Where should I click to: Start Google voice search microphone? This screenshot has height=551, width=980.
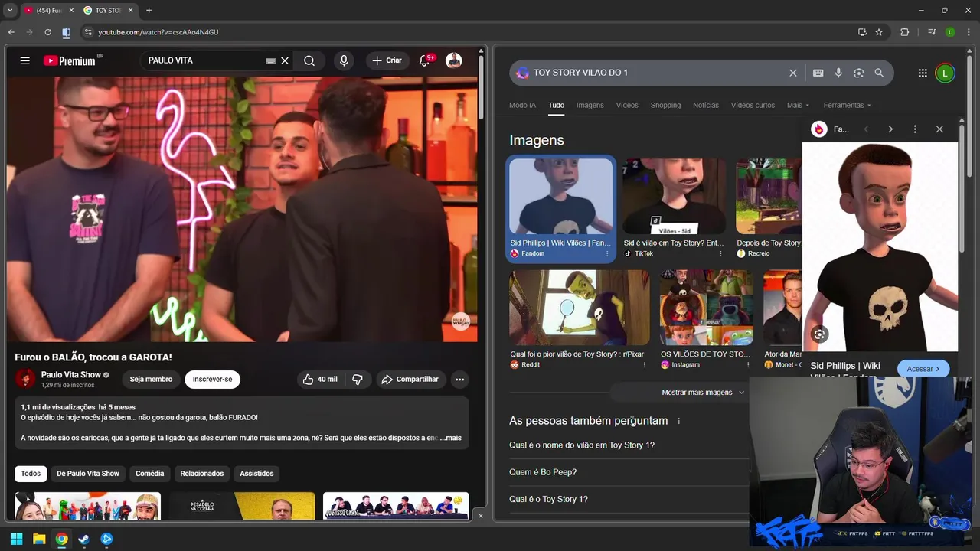pyautogui.click(x=838, y=73)
